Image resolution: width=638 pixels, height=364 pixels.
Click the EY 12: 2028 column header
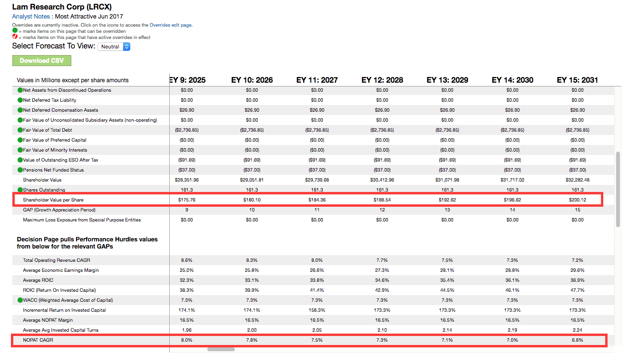pos(382,80)
